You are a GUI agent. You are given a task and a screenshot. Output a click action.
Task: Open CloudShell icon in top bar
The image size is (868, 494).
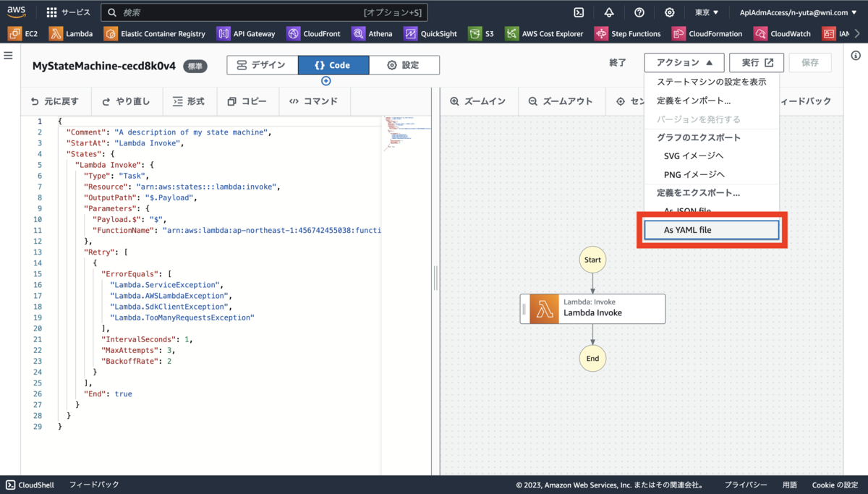point(579,12)
